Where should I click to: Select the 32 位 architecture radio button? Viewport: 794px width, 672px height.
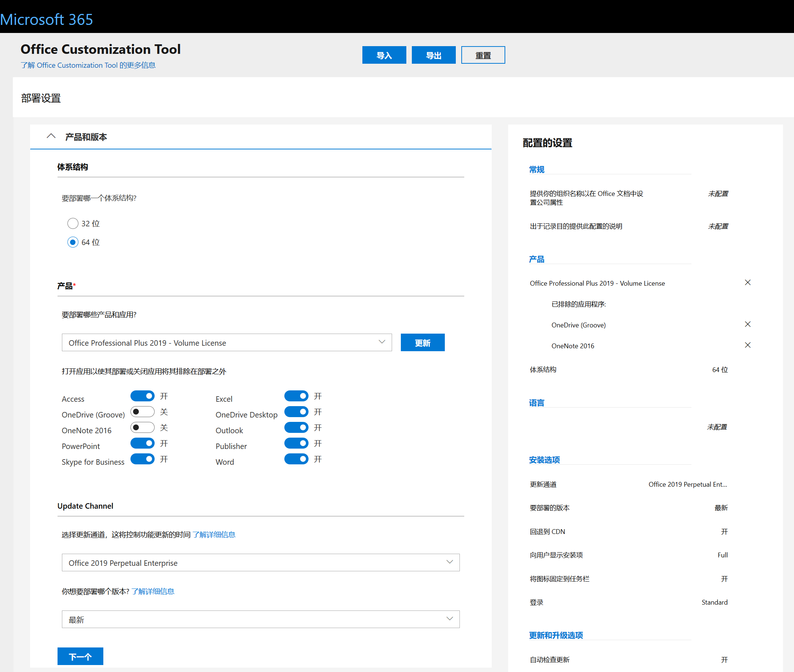point(73,223)
